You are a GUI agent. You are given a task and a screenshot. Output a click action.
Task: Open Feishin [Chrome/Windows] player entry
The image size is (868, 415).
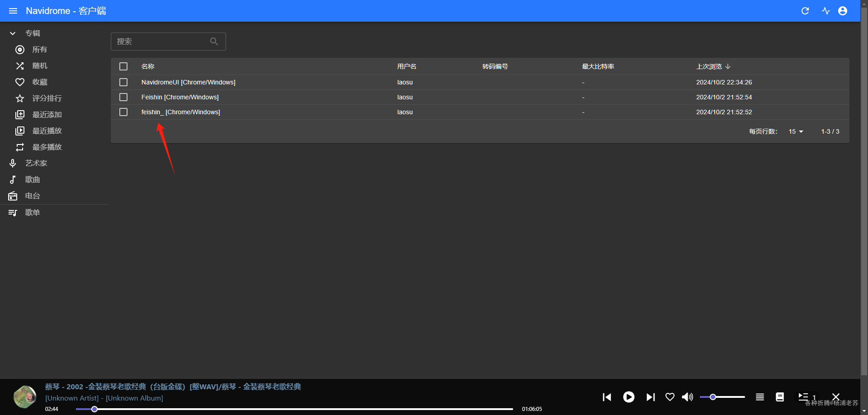180,97
